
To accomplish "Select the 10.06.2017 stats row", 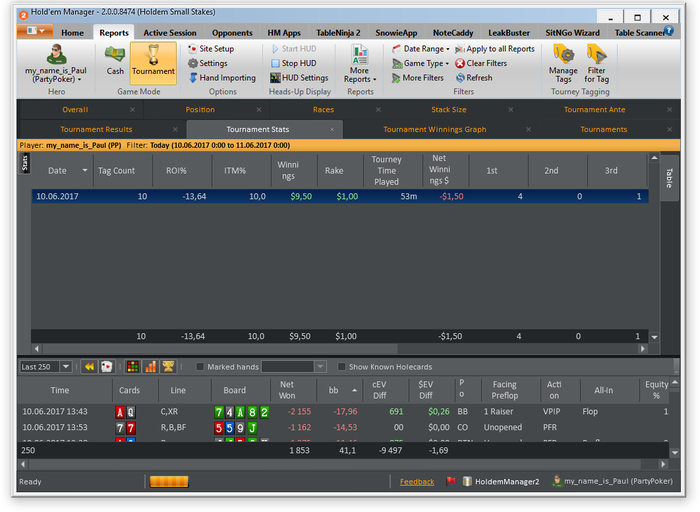I will tap(340, 196).
